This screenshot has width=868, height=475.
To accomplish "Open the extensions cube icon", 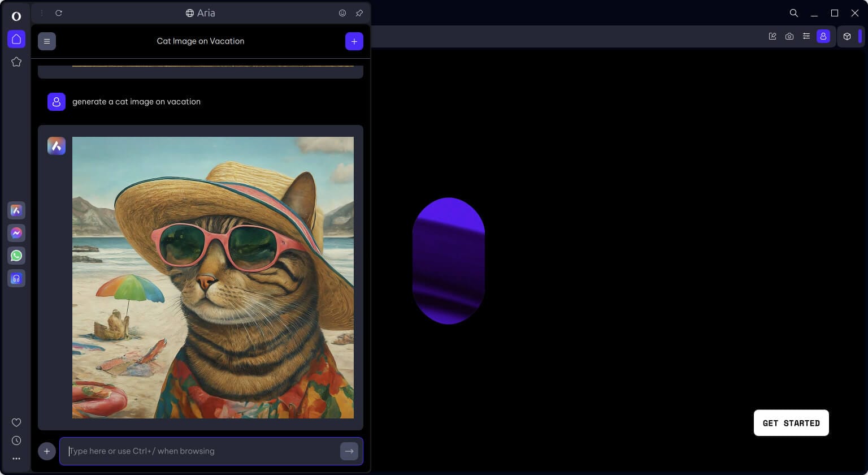I will [x=847, y=36].
